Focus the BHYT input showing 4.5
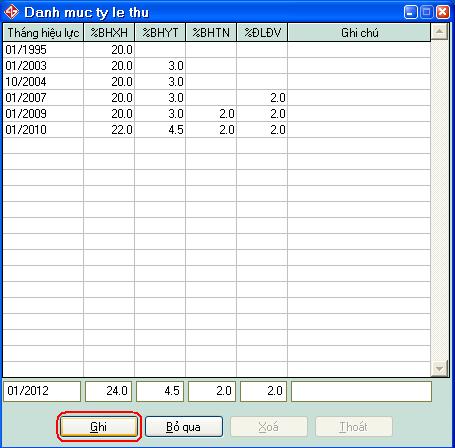This screenshot has width=455, height=448. click(x=160, y=391)
